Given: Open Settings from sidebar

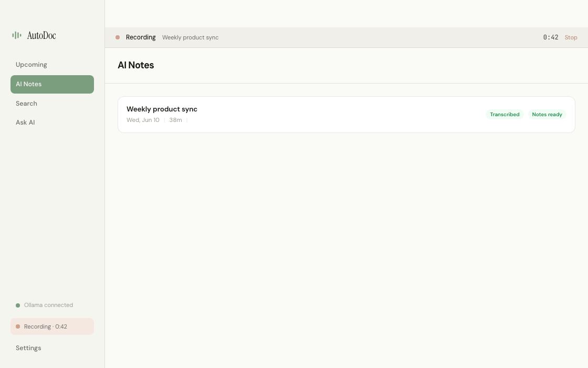Looking at the screenshot, I should (x=52, y=348).
